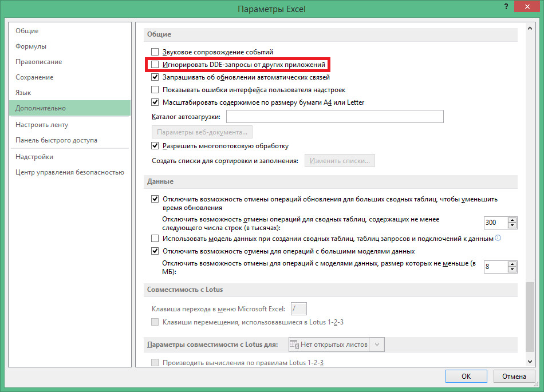The image size is (544, 392).
Task: Click the Каталог автозагрузки text field
Action: point(335,117)
